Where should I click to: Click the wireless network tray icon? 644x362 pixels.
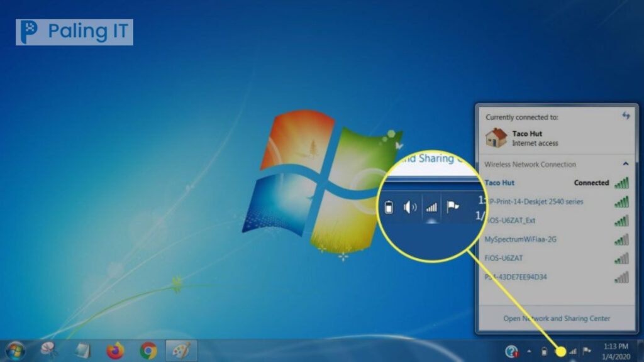(573, 351)
